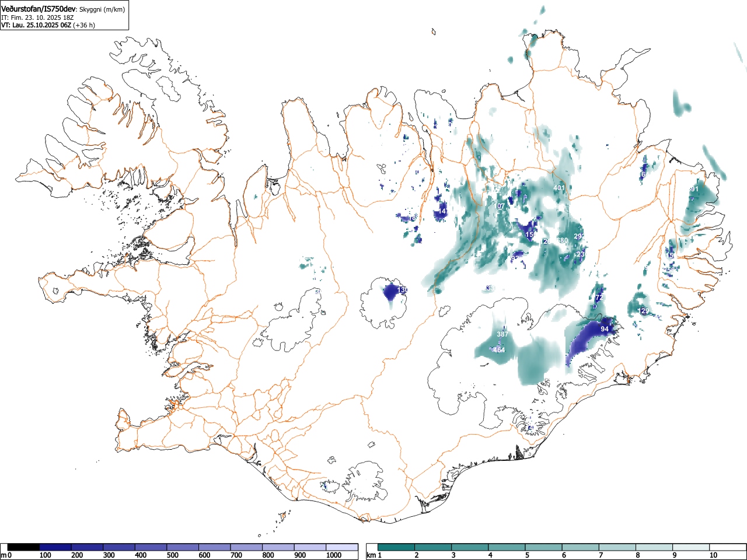The image size is (747, 560).
Task: Select the 3–4 km teal legend segment
Action: click(x=470, y=547)
